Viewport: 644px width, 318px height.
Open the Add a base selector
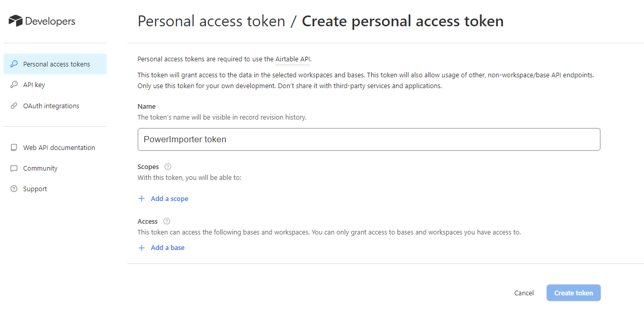(x=167, y=248)
